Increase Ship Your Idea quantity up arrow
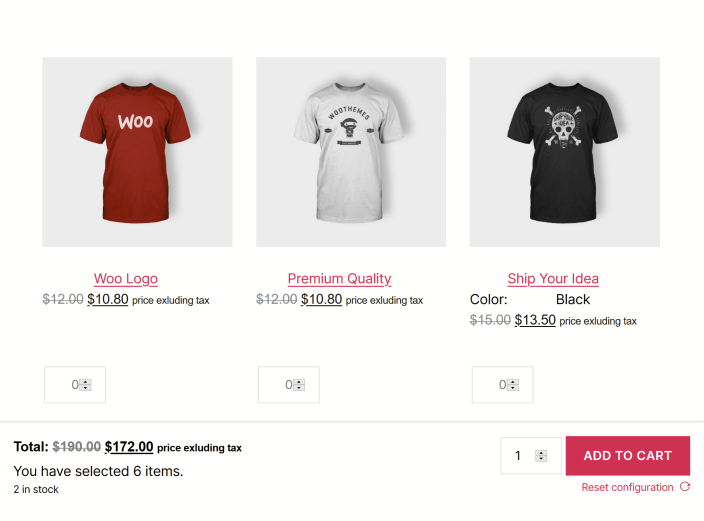Screen dimensions: 704x521 tap(513, 382)
